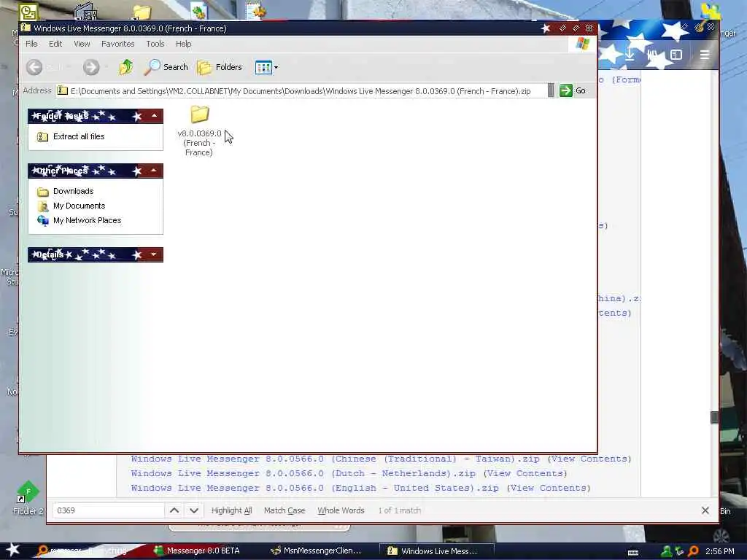The height and width of the screenshot is (560, 747).
Task: Open the Edit menu
Action: pos(55,44)
